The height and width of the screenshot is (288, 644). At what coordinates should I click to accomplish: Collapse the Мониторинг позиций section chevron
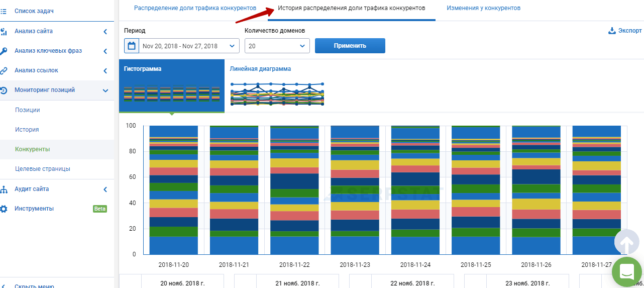coord(105,90)
